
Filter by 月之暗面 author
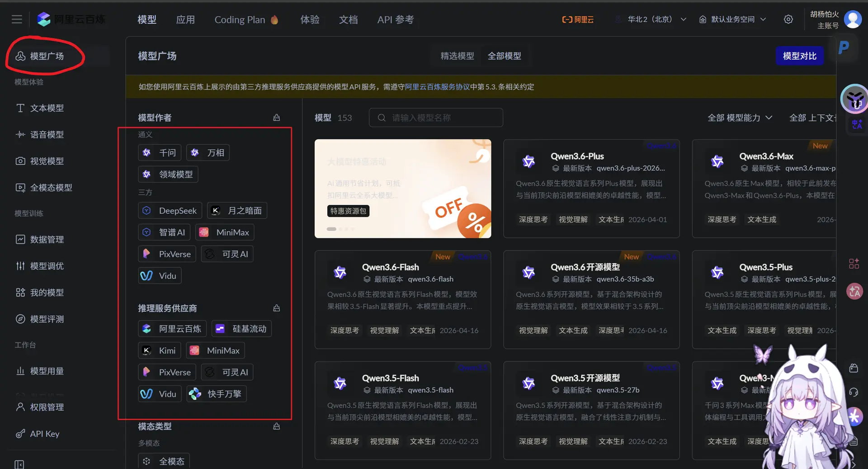coord(237,211)
